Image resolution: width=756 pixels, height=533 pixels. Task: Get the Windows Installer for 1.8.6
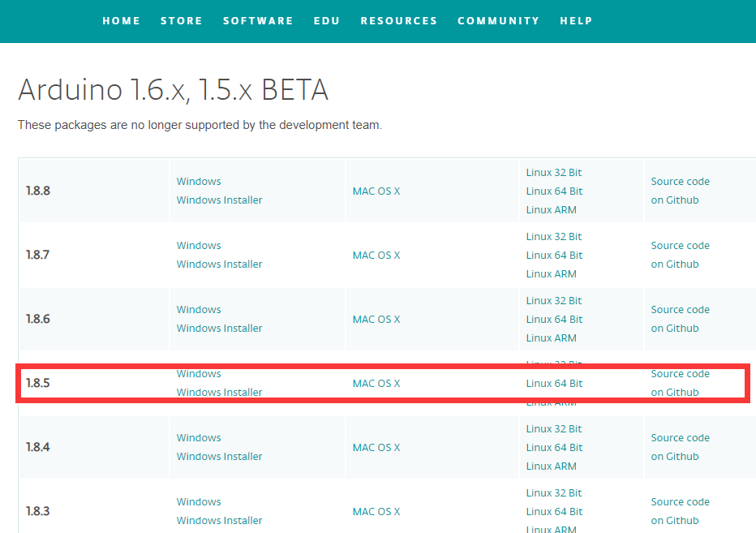[219, 329]
